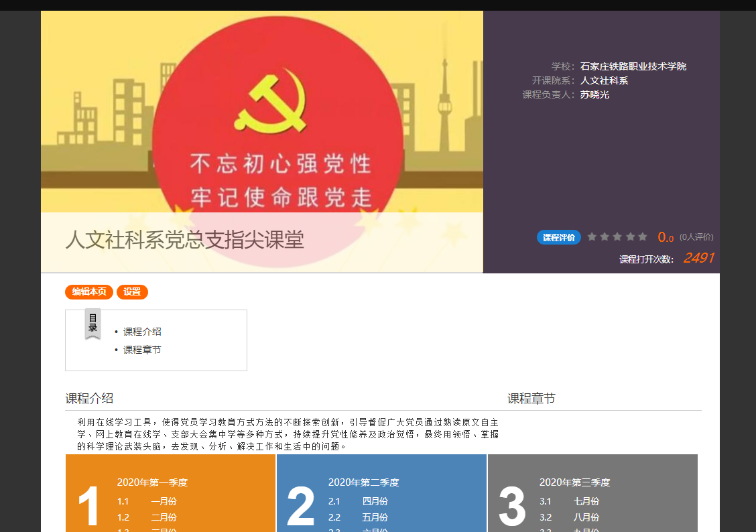Click the fifth rating star
Screen dimensions: 756x532
tap(642, 237)
